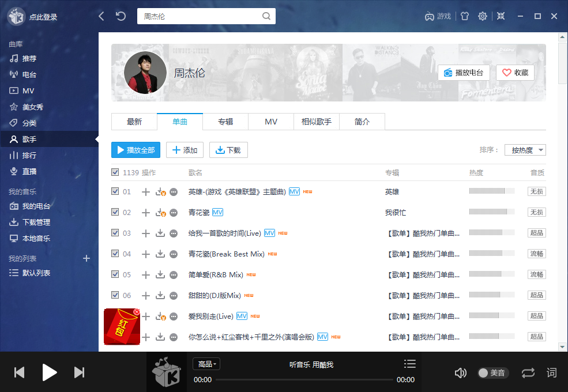568x392 pixels.
Task: Open the playlist queue icon in player
Action: click(409, 364)
